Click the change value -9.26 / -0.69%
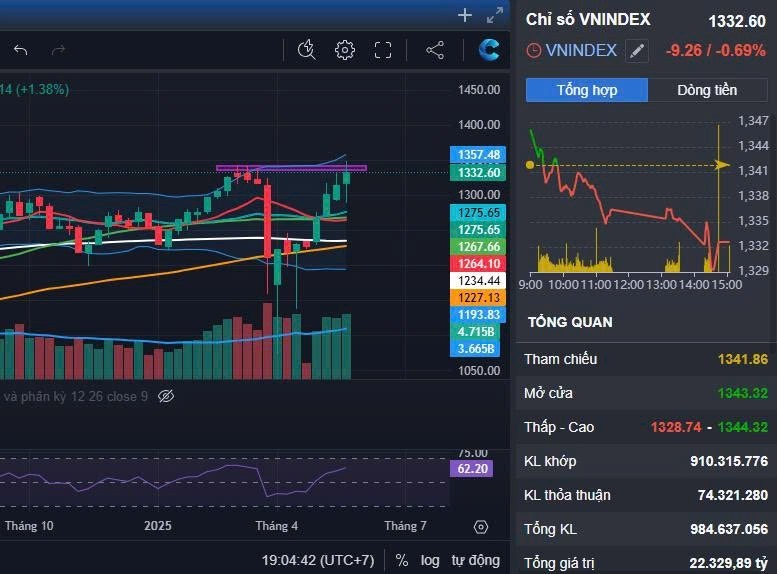The height and width of the screenshot is (574, 777). (x=716, y=51)
